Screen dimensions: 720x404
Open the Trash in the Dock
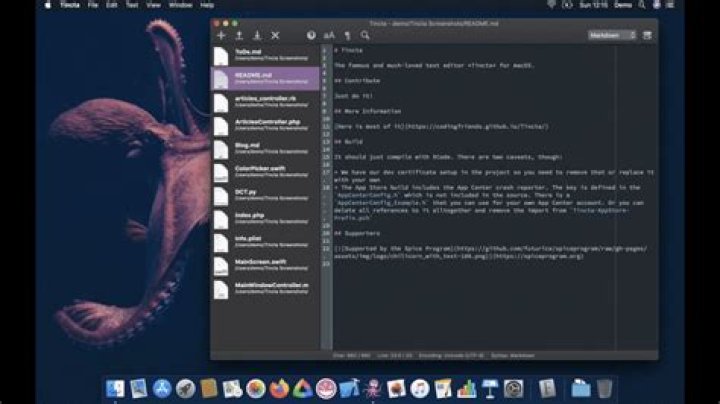[605, 388]
